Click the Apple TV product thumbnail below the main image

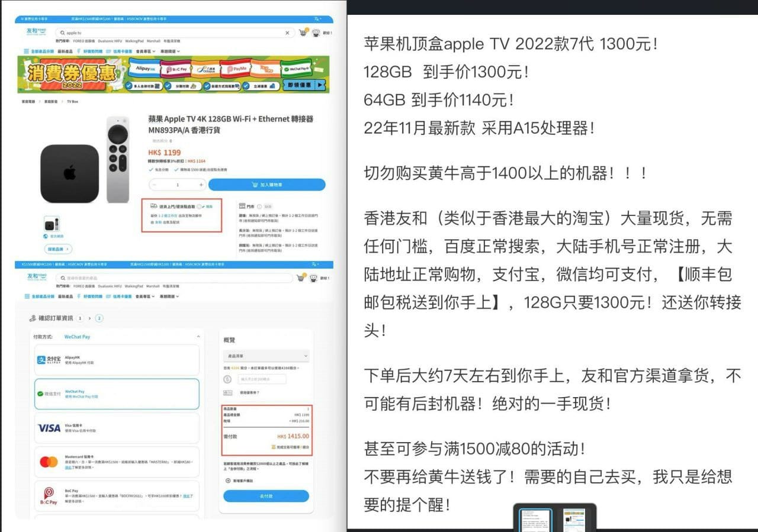[52, 224]
